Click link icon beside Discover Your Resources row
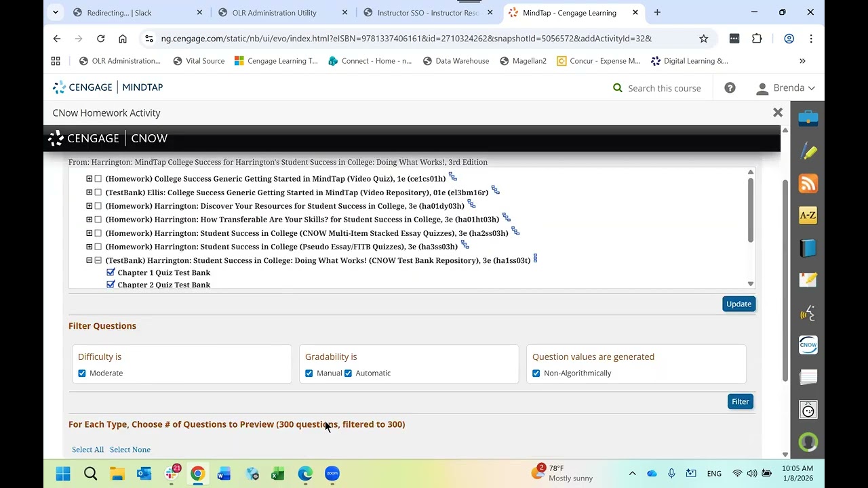 471,205
